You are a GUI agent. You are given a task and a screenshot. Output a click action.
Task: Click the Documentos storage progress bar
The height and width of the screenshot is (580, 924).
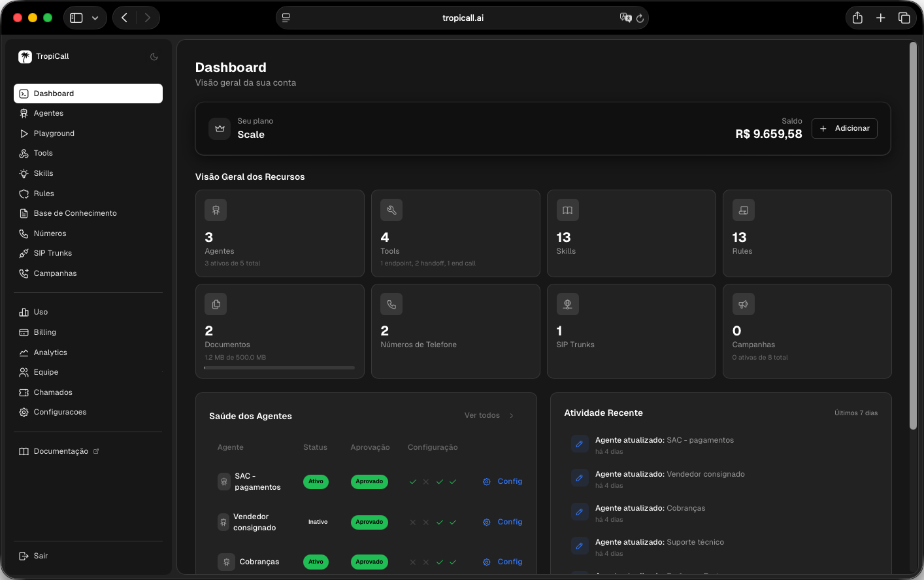click(x=280, y=367)
